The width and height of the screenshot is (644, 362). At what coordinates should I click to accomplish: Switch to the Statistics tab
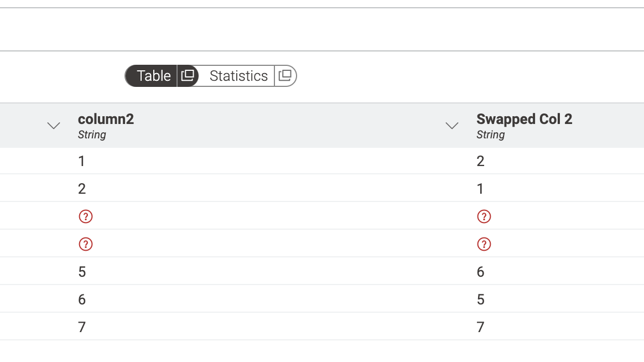click(x=238, y=76)
